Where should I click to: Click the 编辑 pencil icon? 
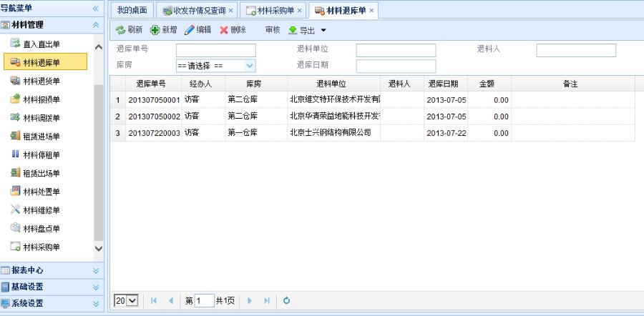click(190, 30)
